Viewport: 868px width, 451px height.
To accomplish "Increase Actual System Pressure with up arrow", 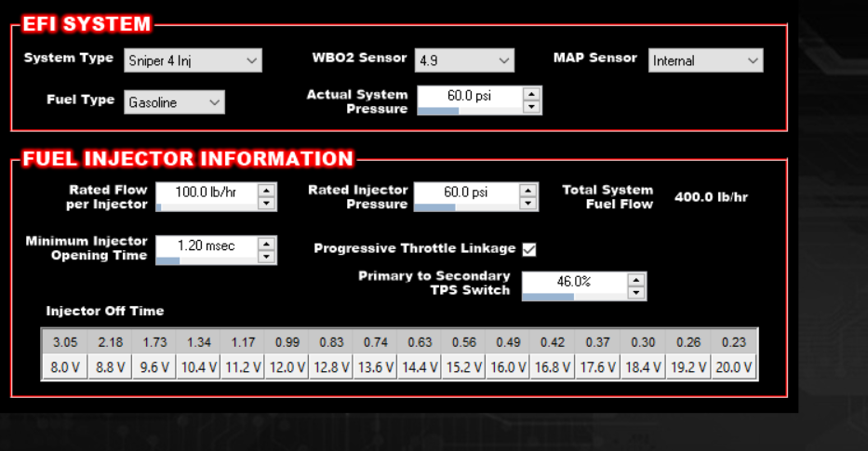I will tap(531, 93).
